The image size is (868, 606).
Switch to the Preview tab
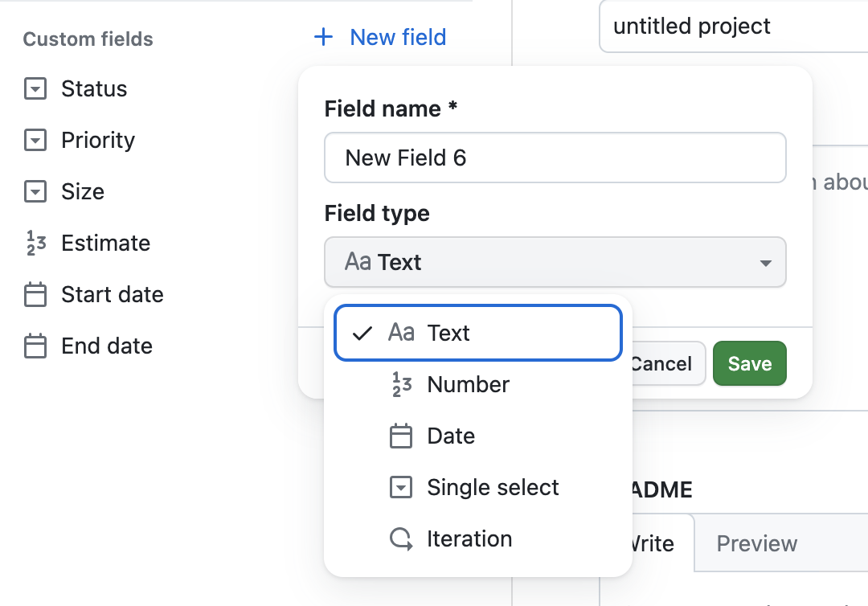click(x=756, y=543)
